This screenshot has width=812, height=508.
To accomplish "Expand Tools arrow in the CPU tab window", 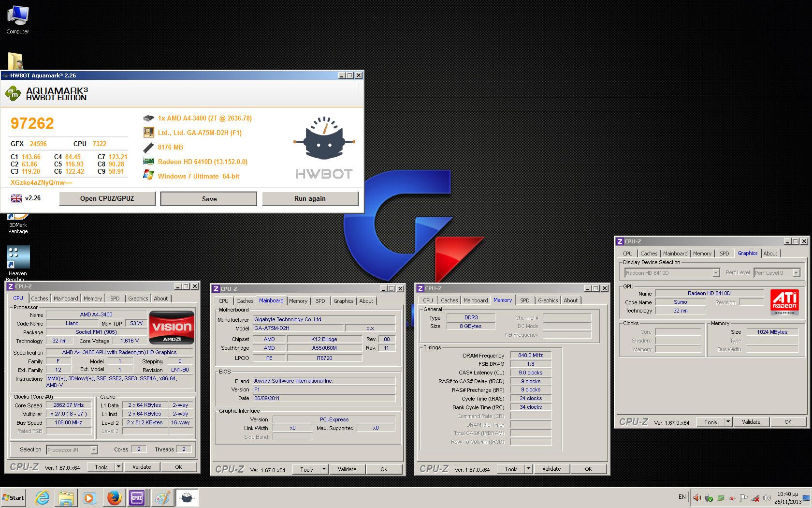I will [x=118, y=467].
